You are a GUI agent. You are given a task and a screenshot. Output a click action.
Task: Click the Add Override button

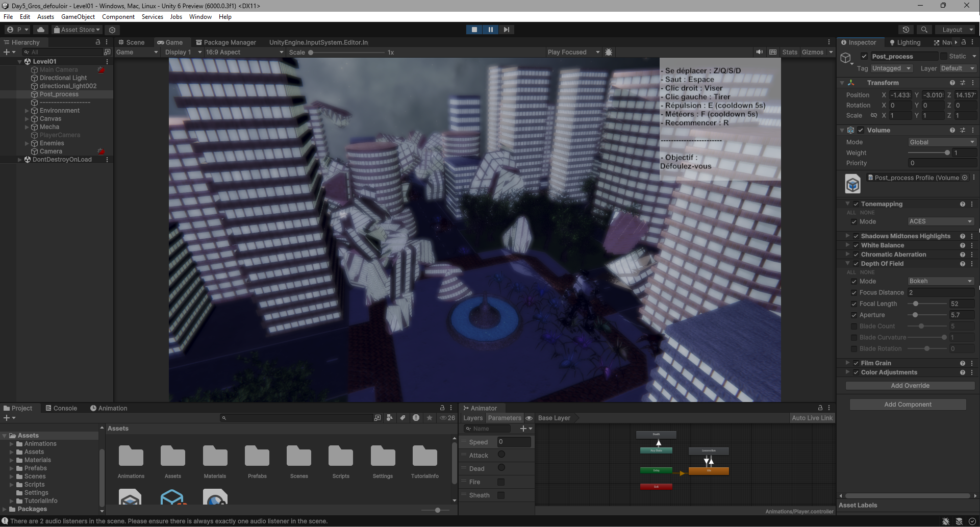(x=910, y=386)
